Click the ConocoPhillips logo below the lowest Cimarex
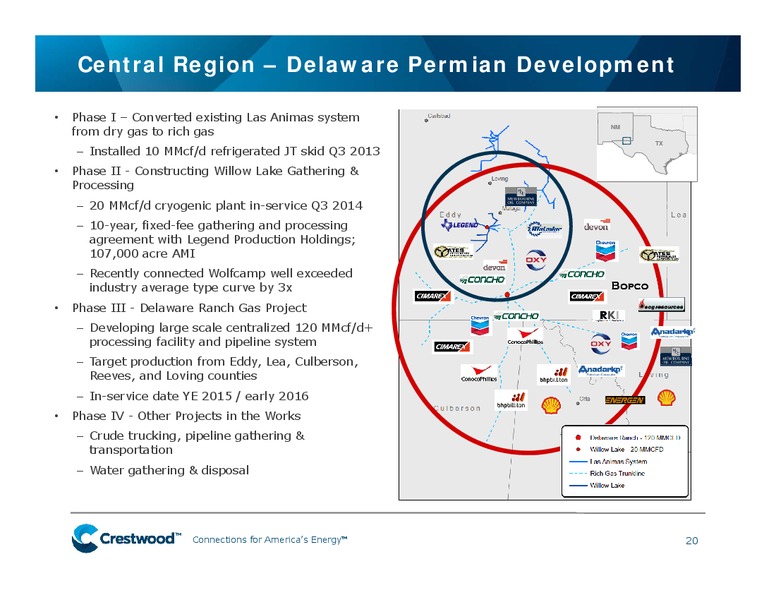Screen dimensions: 776x600 [x=479, y=373]
